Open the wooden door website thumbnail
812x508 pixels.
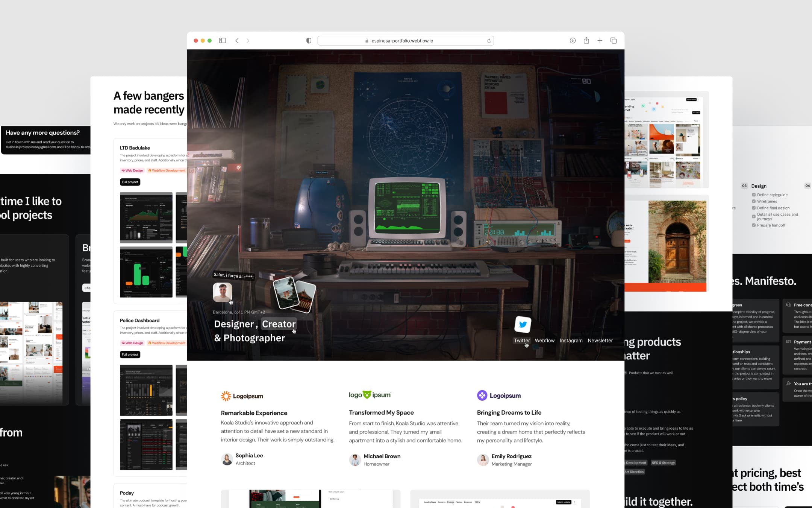click(666, 246)
